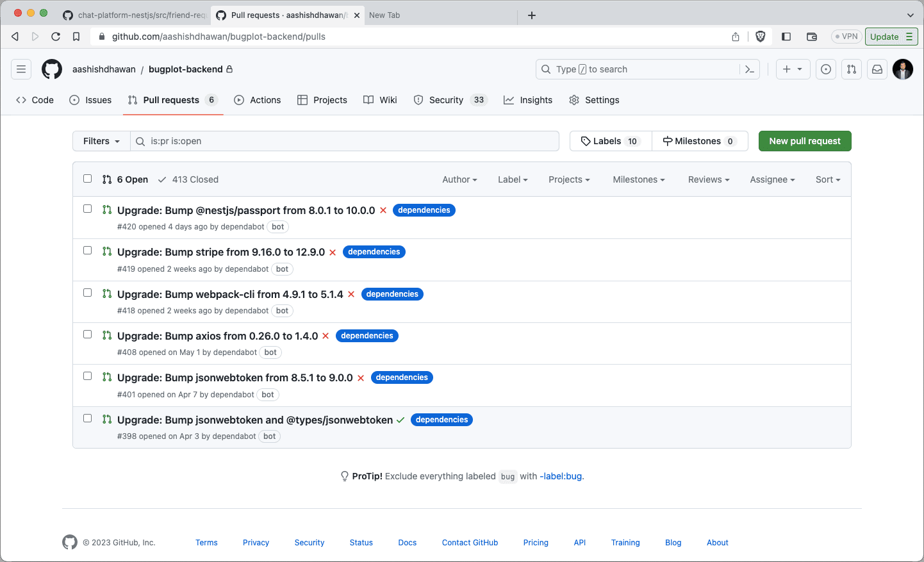The height and width of the screenshot is (562, 924).
Task: Expand the Filters menu
Action: point(101,140)
